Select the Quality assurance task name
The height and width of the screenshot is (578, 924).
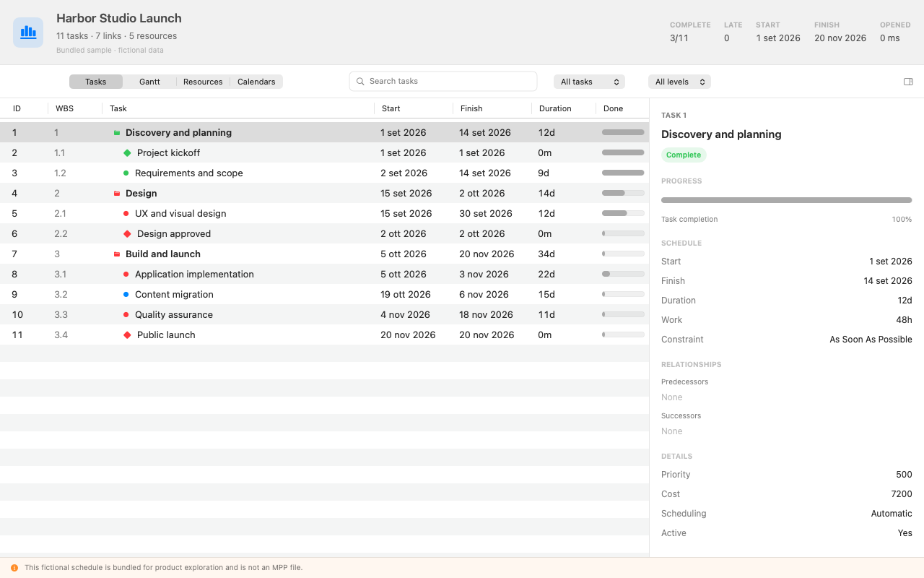coord(174,315)
